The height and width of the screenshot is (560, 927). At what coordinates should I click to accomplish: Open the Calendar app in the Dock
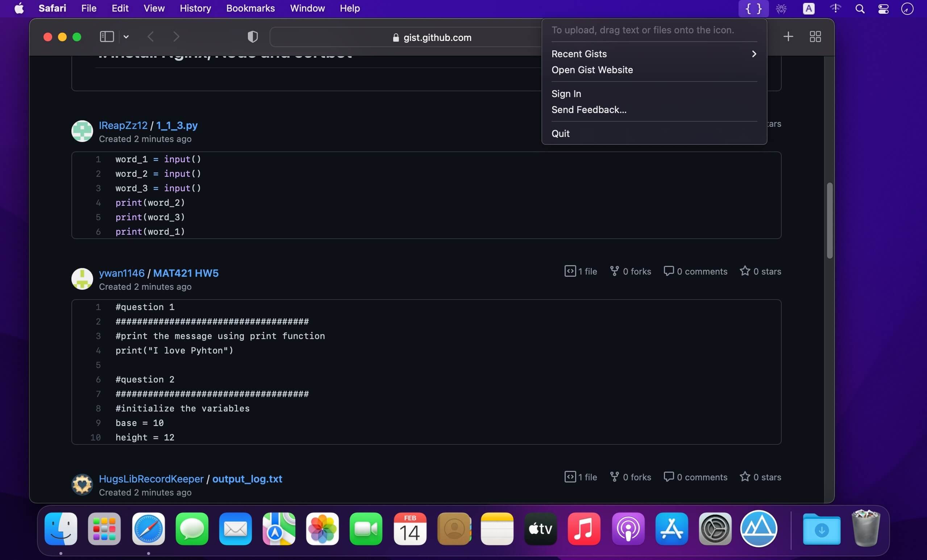(x=410, y=529)
